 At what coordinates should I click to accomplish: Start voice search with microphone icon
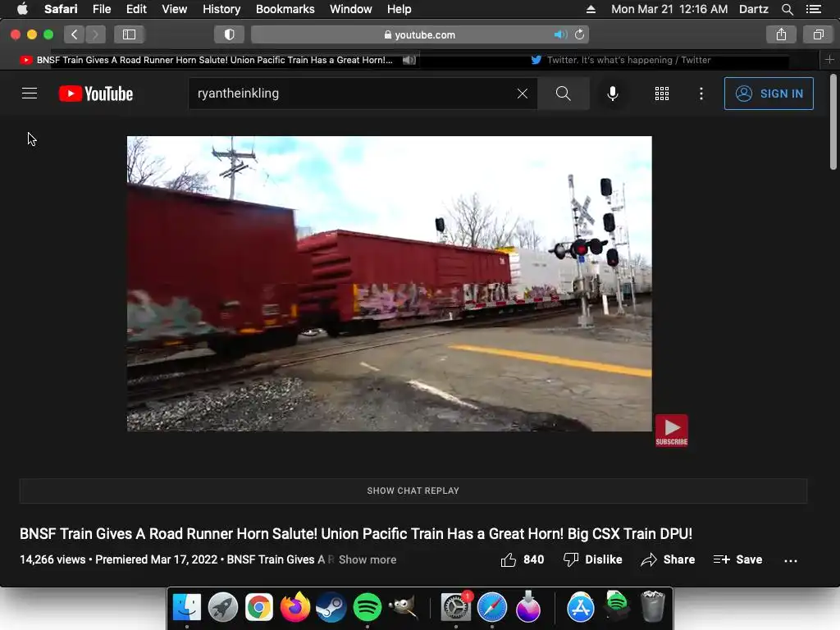(x=612, y=94)
